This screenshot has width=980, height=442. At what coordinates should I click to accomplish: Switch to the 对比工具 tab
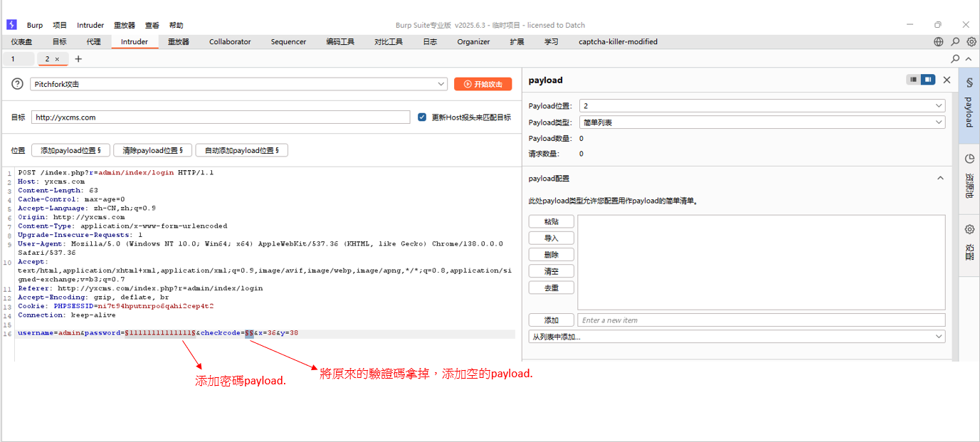pos(389,42)
